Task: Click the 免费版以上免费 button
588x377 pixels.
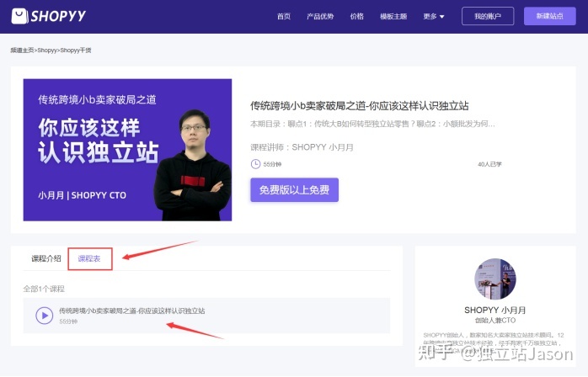Action: pos(294,190)
